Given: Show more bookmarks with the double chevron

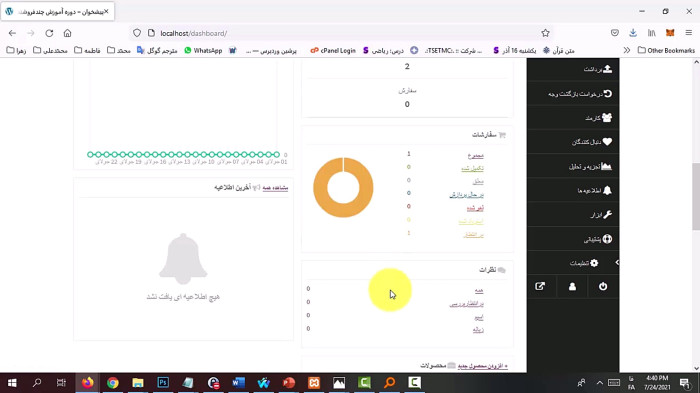Looking at the screenshot, I should 627,50.
